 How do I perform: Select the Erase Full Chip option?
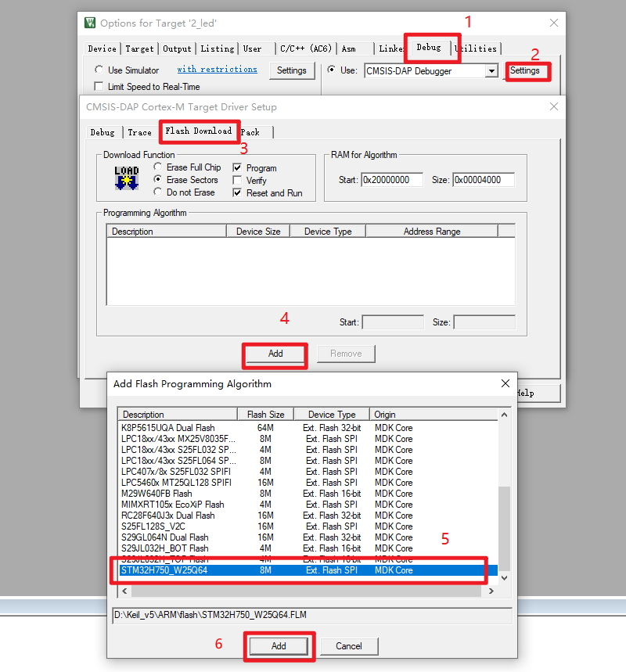pos(159,167)
